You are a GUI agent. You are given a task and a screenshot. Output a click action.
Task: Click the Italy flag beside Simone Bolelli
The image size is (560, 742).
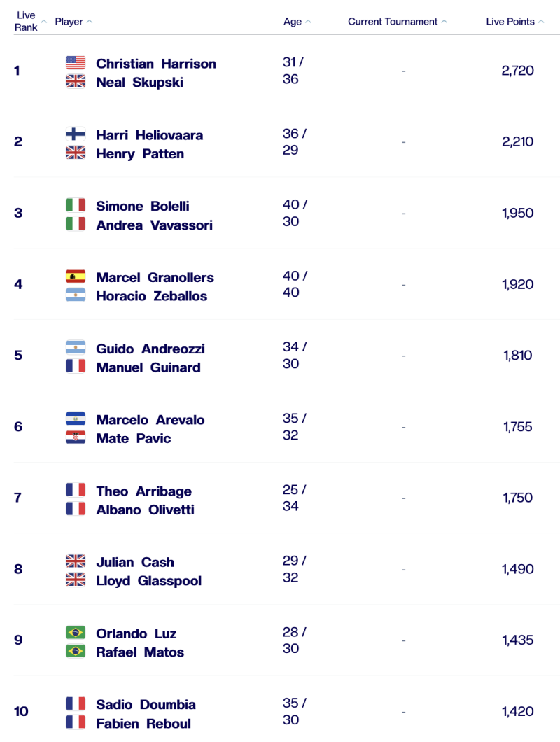76,206
